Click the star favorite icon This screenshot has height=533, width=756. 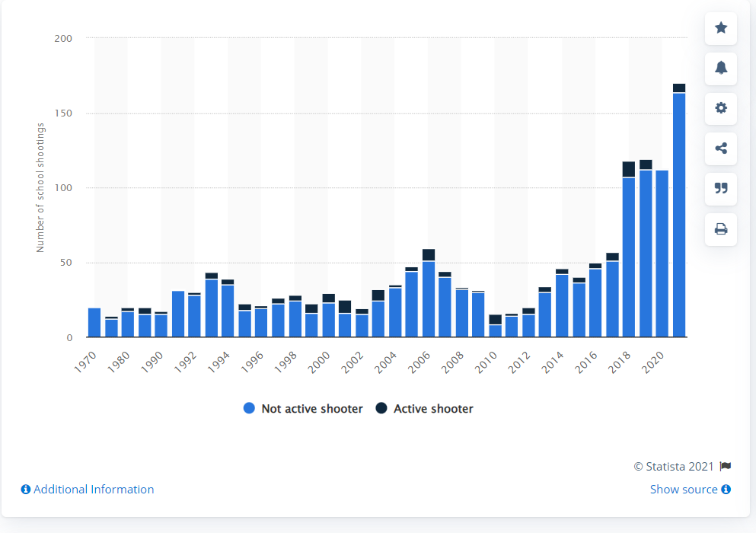point(720,28)
